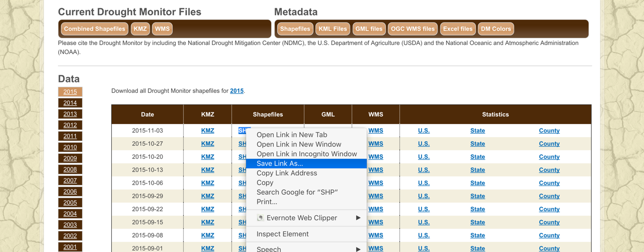The image size is (644, 252).
Task: Open County statistics for 2015-11-03
Action: (549, 131)
